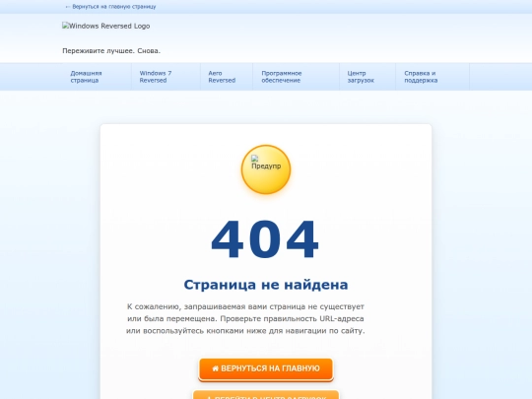The height and width of the screenshot is (399, 532).
Task: Click the slogan 'Переживите лучшее. Снова.'
Action: (x=111, y=51)
